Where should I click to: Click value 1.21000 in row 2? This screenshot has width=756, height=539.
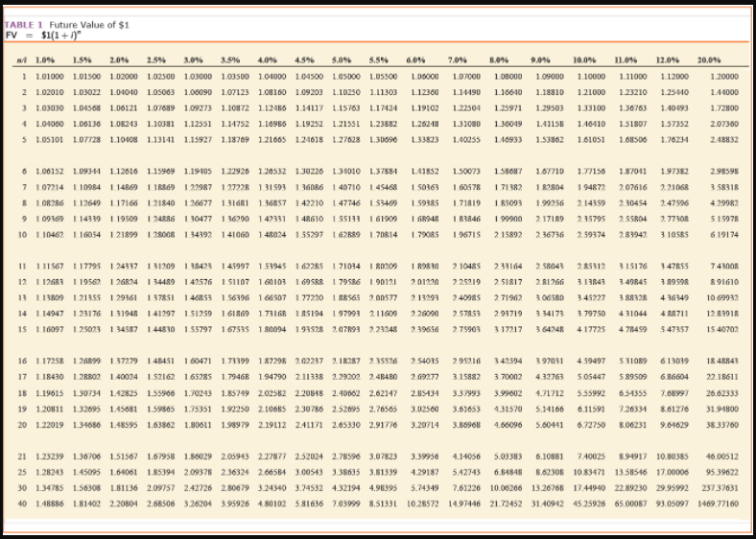pos(592,92)
